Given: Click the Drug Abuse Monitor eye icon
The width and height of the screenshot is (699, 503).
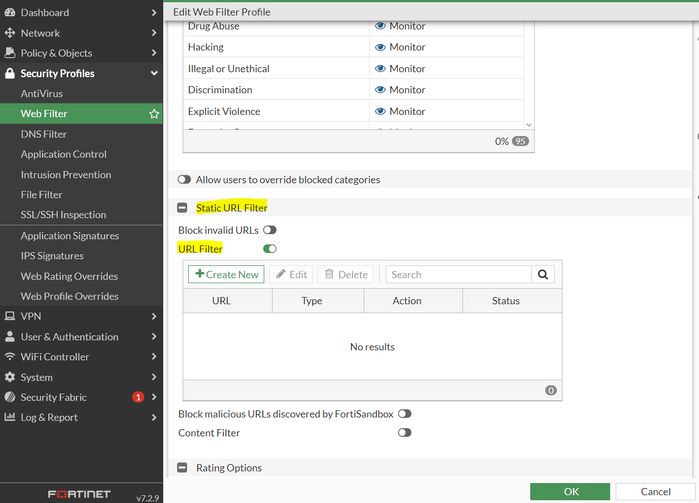Looking at the screenshot, I should [x=380, y=26].
